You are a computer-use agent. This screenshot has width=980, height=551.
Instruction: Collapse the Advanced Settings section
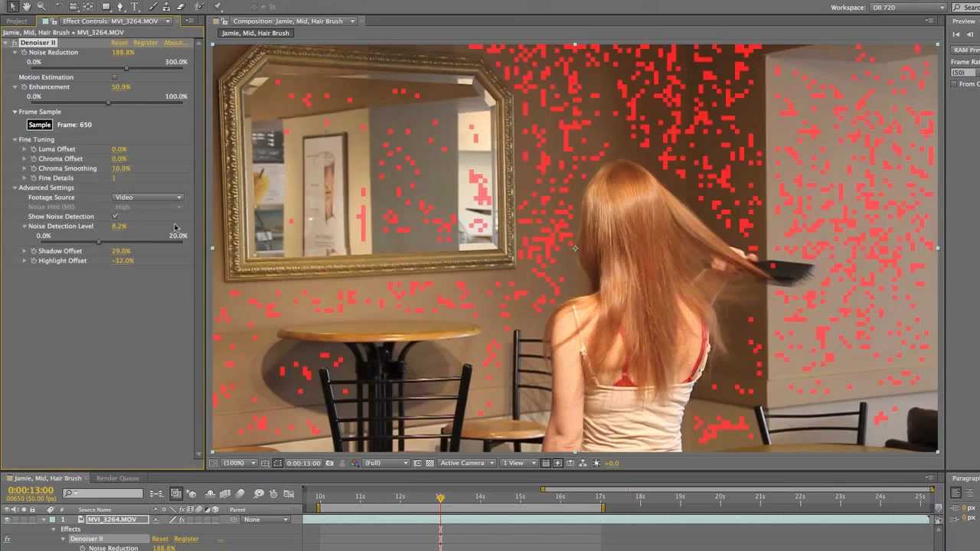tap(15, 187)
